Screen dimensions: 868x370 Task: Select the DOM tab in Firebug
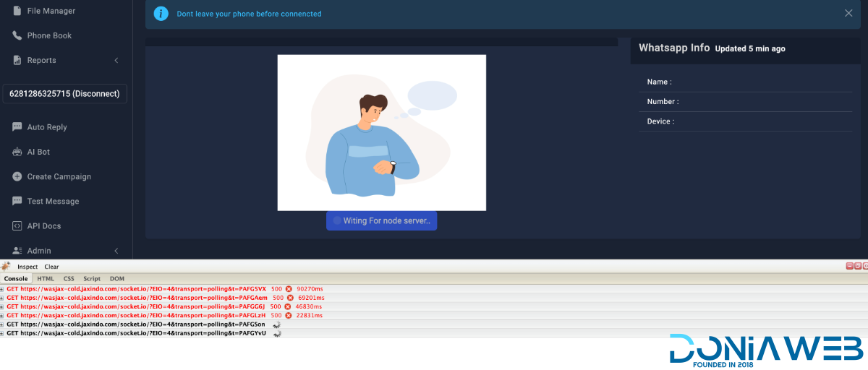point(117,278)
